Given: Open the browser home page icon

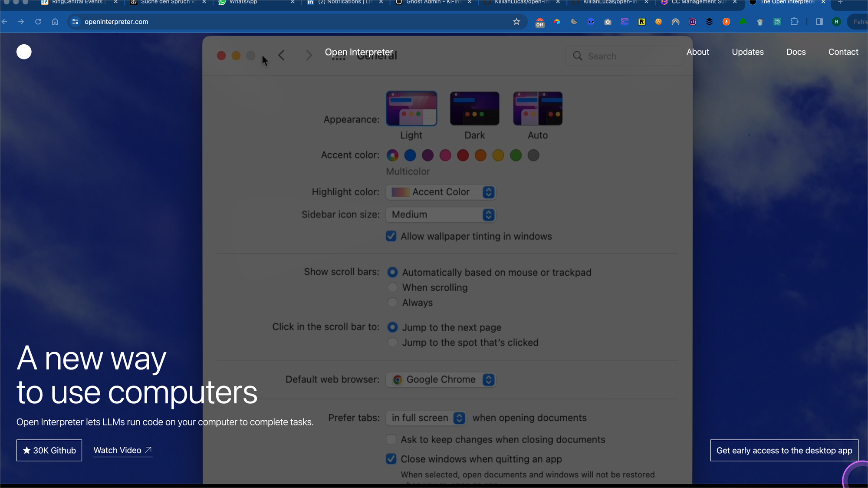Looking at the screenshot, I should click(x=55, y=22).
